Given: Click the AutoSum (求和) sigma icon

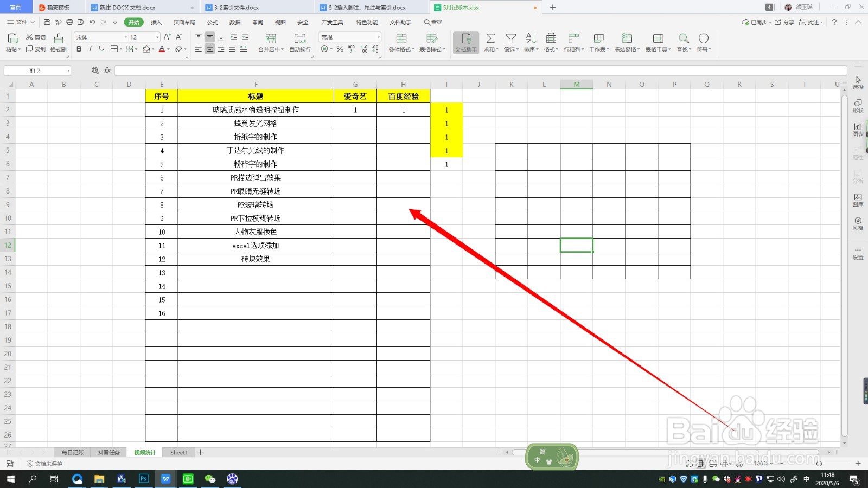Looking at the screenshot, I should [x=490, y=38].
